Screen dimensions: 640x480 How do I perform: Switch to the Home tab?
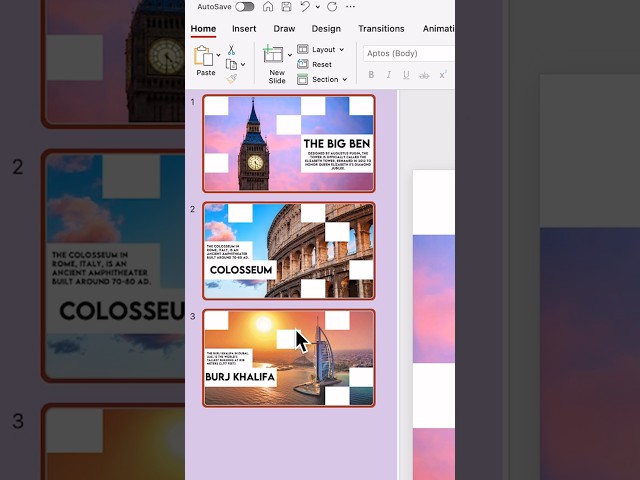(203, 29)
